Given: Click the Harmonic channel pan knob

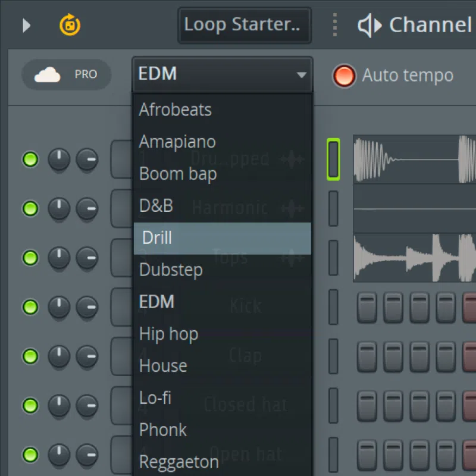Looking at the screenshot, I should pyautogui.click(x=59, y=209).
